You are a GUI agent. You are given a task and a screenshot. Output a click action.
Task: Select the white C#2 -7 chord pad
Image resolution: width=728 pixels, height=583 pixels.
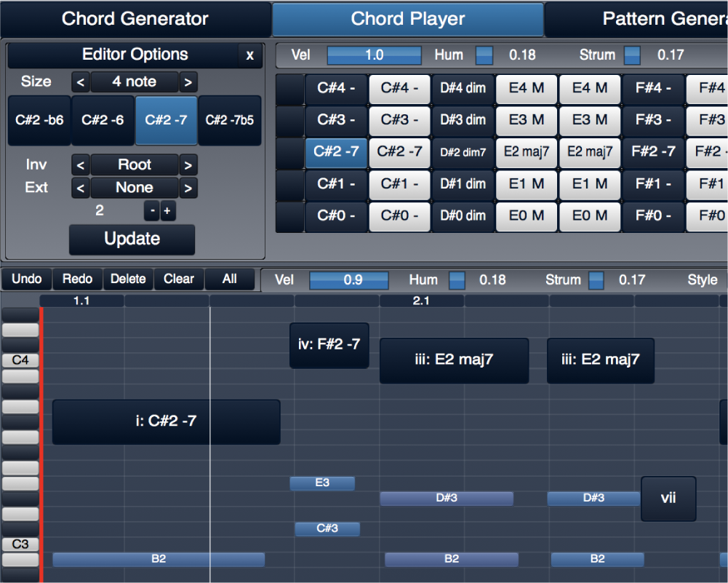click(399, 152)
